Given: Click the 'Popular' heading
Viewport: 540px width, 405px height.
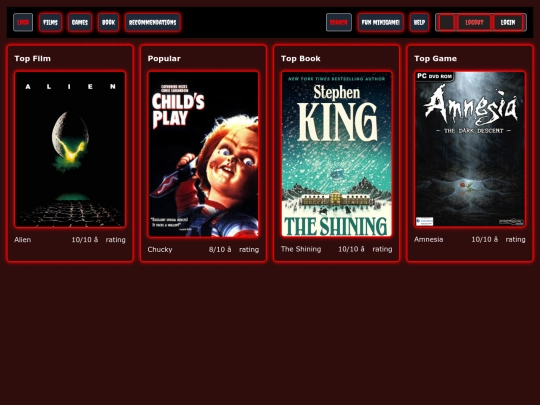Looking at the screenshot, I should pos(164,59).
